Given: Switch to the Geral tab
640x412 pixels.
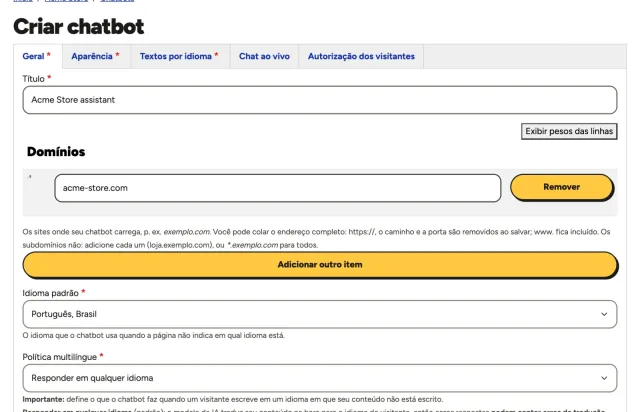Looking at the screenshot, I should point(37,56).
